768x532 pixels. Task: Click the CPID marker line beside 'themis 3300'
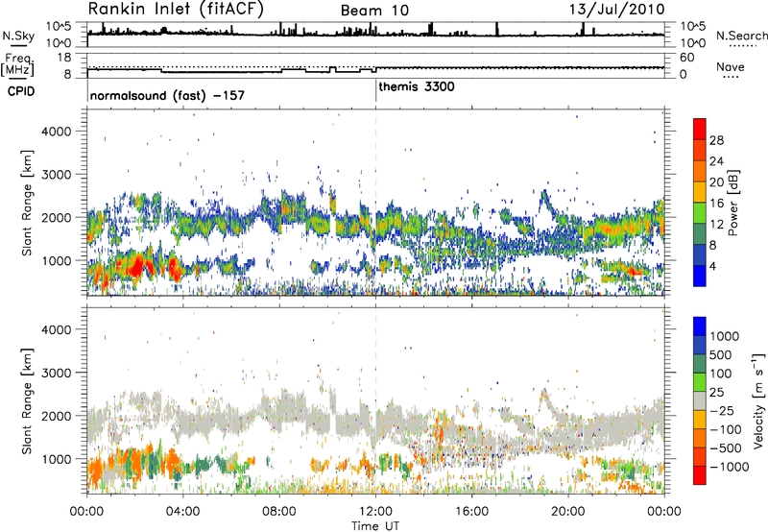[x=375, y=91]
